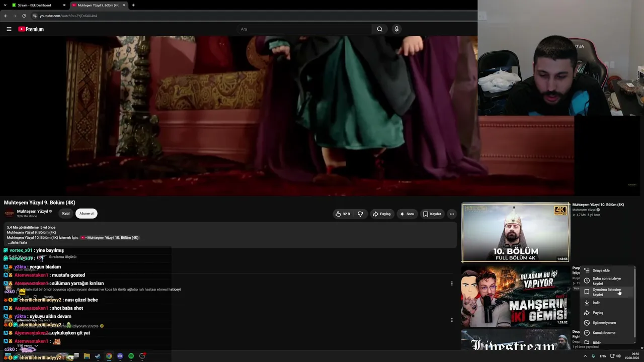Click the Paylaş share button under video
This screenshot has width=644, height=362.
click(381, 214)
